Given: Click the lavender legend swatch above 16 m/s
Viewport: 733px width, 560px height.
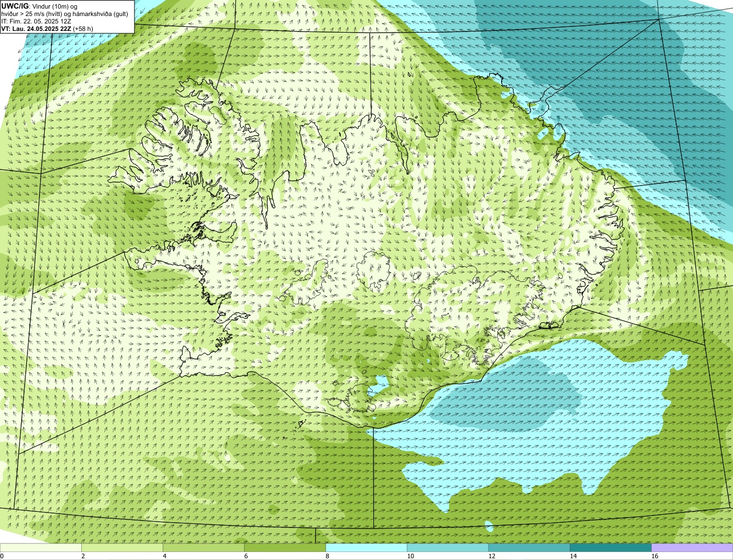Looking at the screenshot, I should tap(692, 548).
